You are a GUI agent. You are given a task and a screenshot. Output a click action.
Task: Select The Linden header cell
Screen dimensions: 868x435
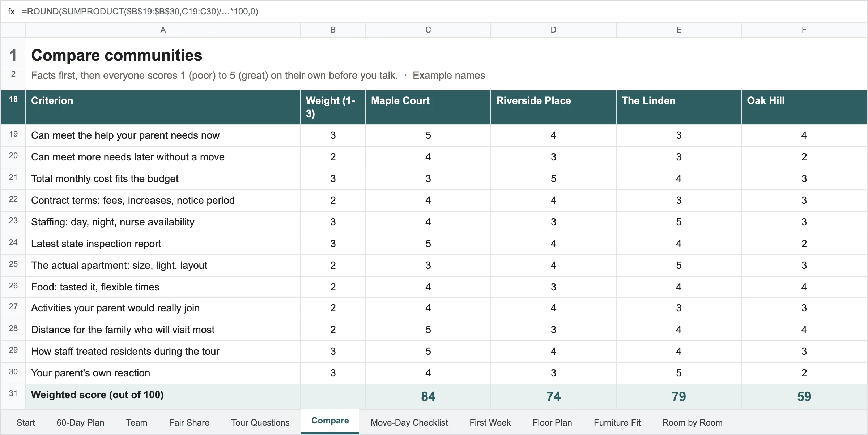pos(679,107)
